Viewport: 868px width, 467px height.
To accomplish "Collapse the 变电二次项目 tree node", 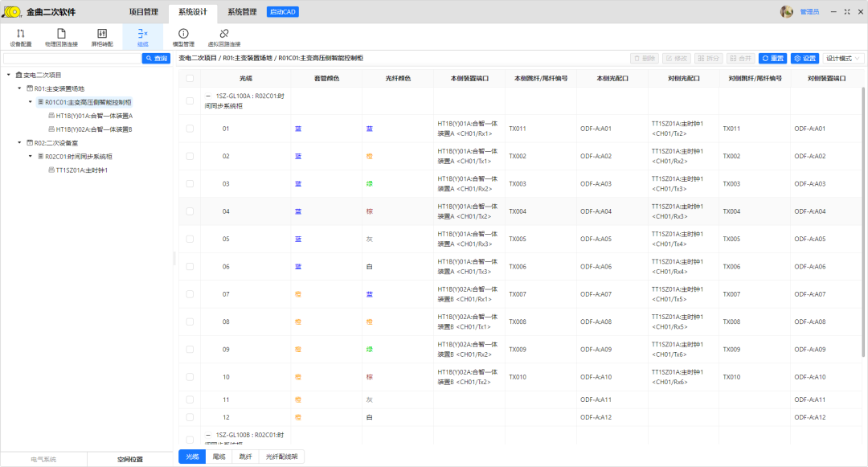I will 8,75.
